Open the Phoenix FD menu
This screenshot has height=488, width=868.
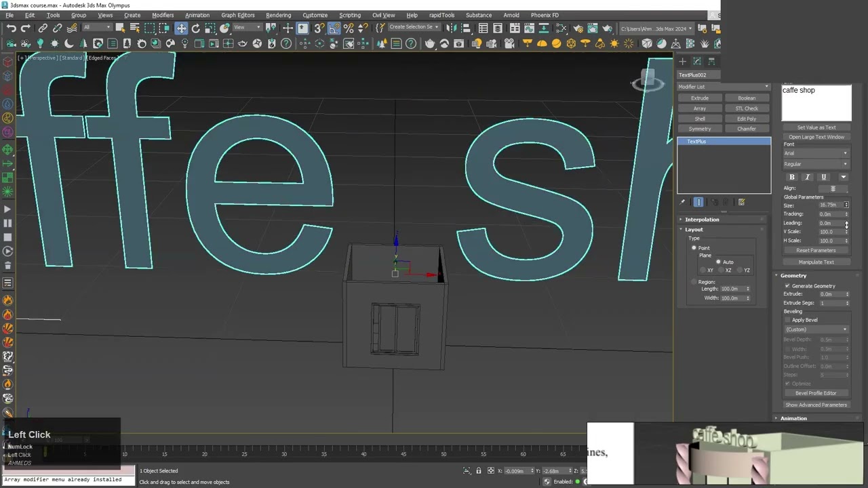pyautogui.click(x=545, y=15)
